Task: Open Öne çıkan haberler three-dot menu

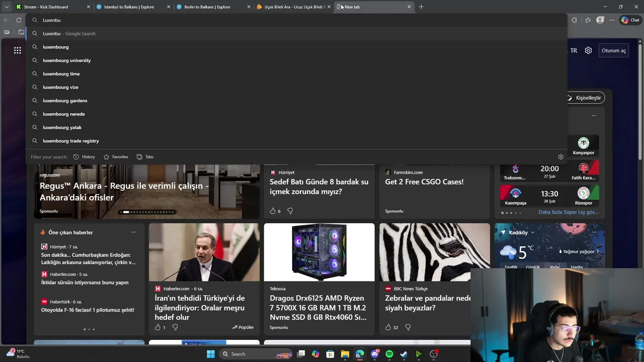Action: tap(133, 232)
